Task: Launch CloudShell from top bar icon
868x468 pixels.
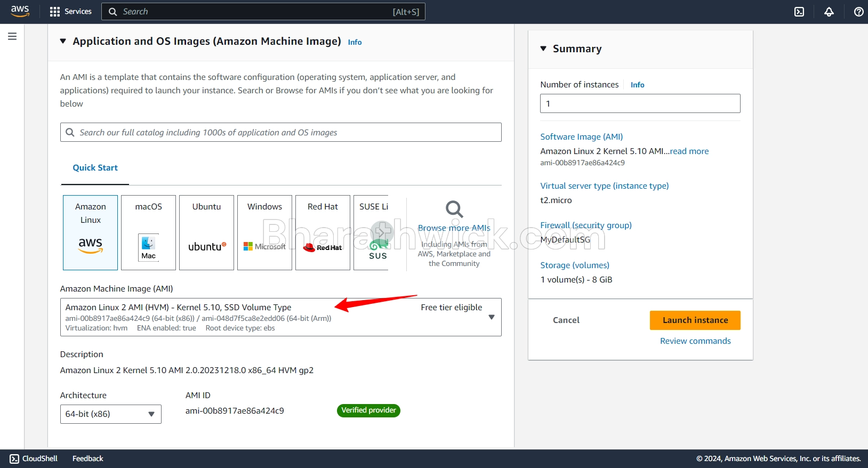Action: click(x=799, y=12)
